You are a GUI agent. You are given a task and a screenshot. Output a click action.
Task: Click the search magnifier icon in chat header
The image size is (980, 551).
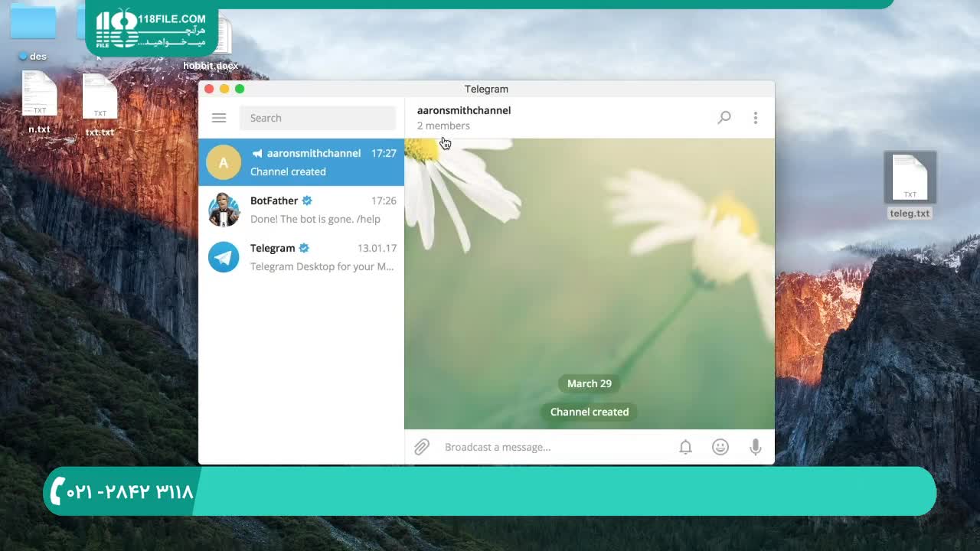click(724, 118)
